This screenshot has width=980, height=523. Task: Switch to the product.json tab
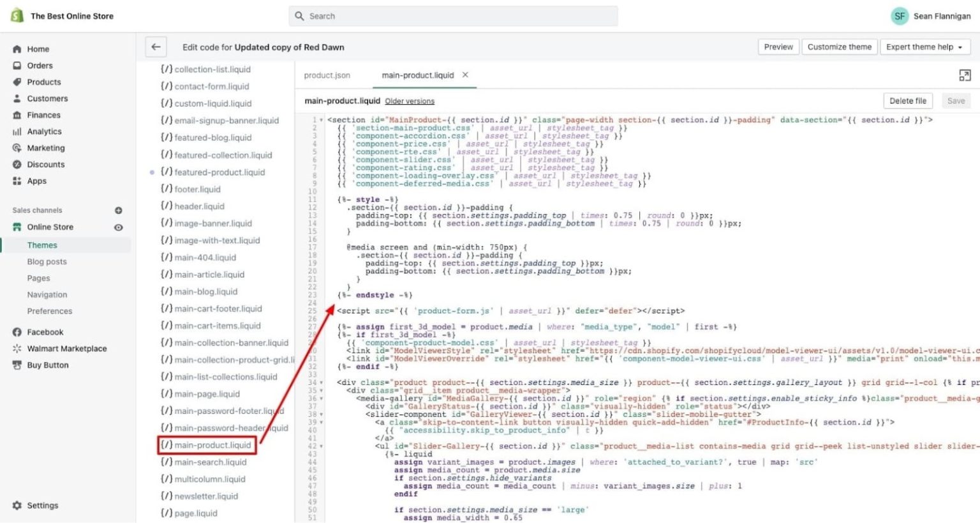pos(327,75)
